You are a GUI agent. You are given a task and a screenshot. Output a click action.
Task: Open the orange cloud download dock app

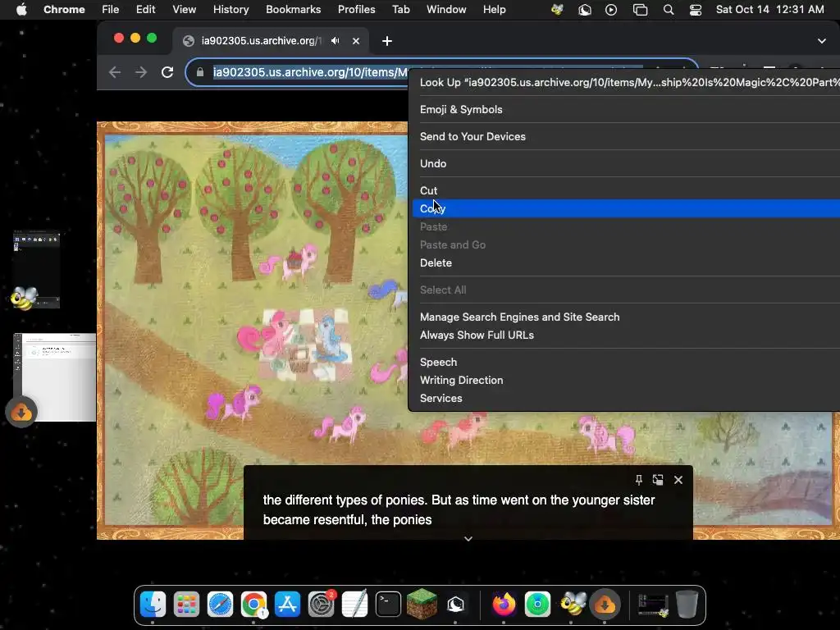(605, 605)
